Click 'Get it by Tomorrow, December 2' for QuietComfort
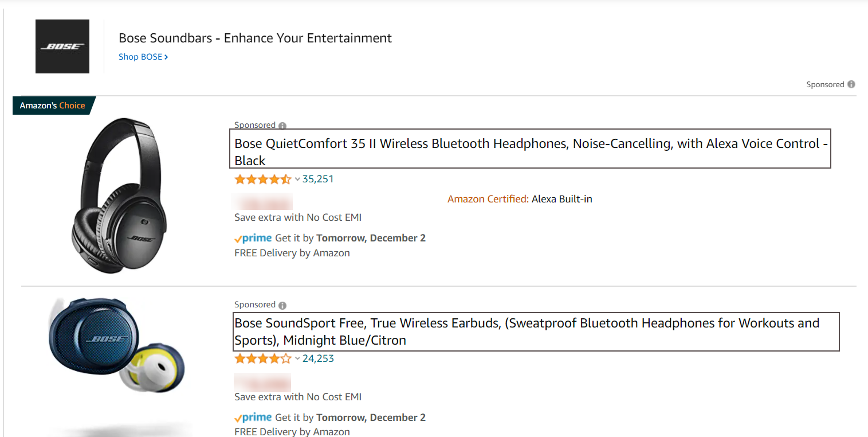868x437 pixels. pos(351,238)
